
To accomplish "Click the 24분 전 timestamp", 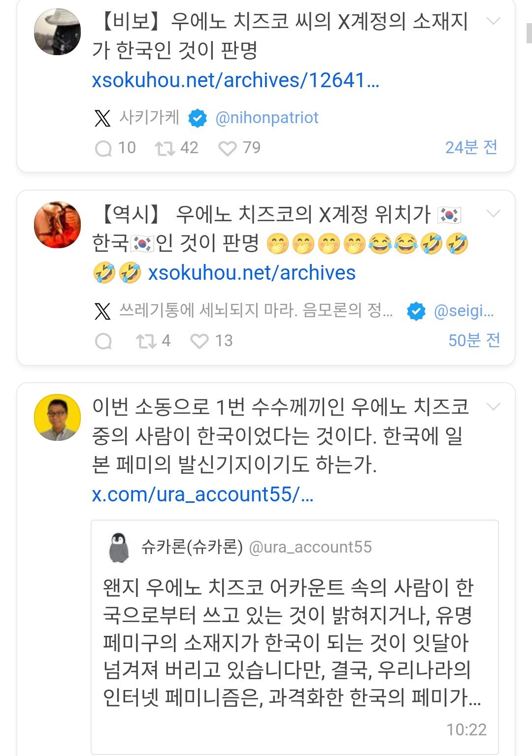I will click(x=471, y=147).
